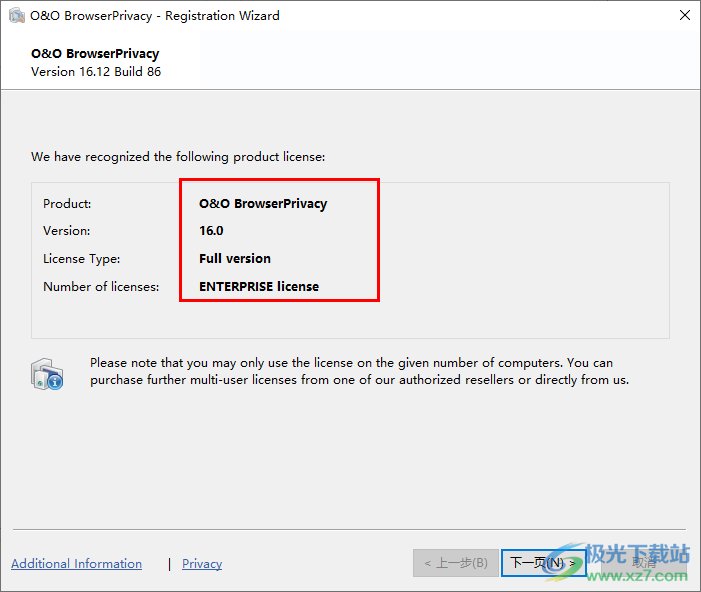Click the window title 'Registration Wizard' text

(222, 16)
